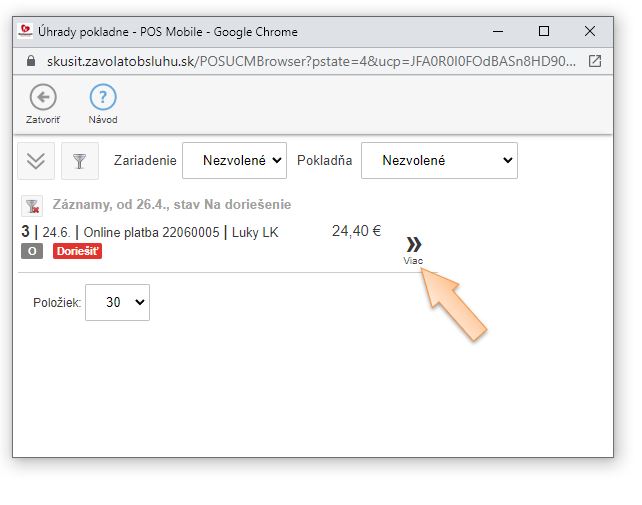
Task: Remove the filter using icon beside Záznamy
Action: (x=32, y=206)
